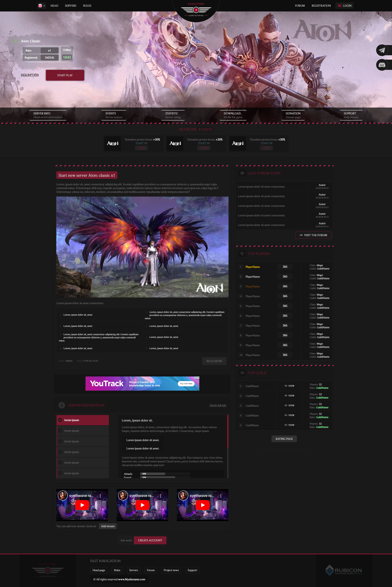Play the third synthwave radio video
This screenshot has height=587, width=392.
click(x=202, y=505)
